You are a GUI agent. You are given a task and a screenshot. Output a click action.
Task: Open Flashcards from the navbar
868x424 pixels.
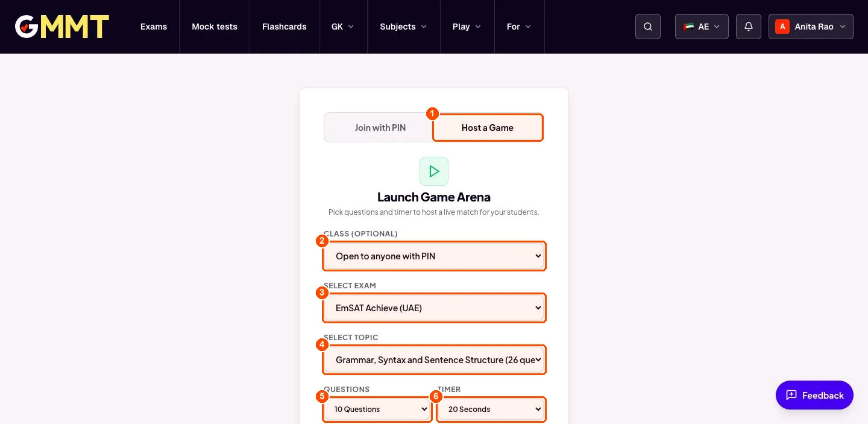285,27
